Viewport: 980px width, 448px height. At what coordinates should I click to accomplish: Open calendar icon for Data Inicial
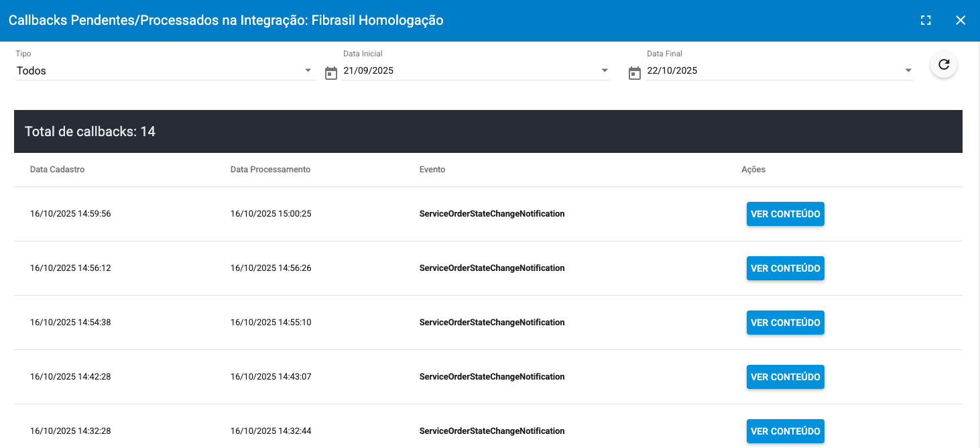[x=331, y=73]
